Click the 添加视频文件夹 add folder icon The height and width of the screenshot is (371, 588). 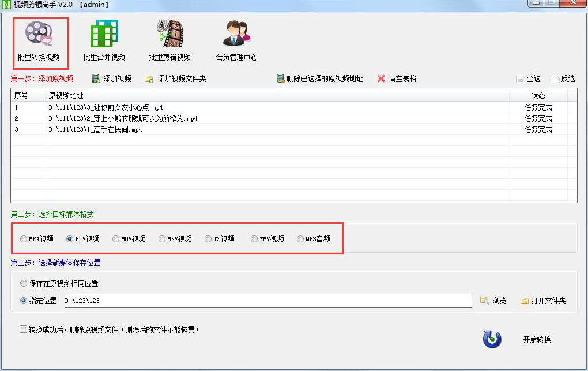[149, 79]
